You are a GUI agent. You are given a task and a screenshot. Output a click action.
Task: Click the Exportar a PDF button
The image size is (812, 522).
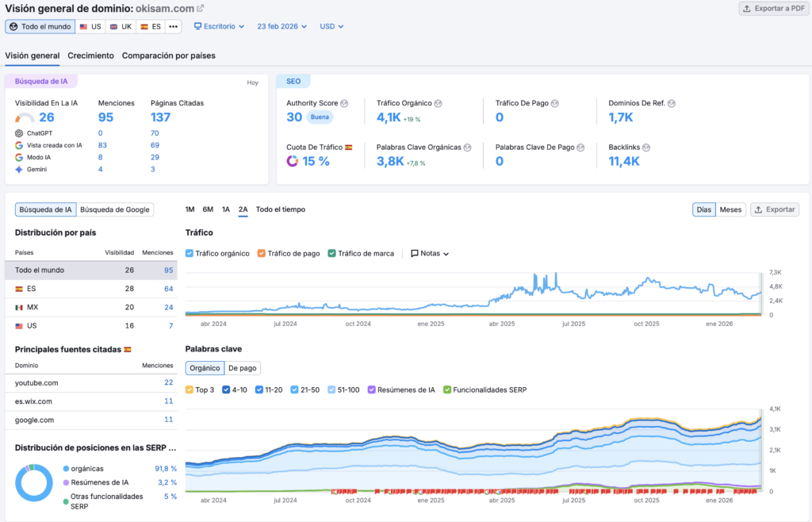pyautogui.click(x=772, y=9)
